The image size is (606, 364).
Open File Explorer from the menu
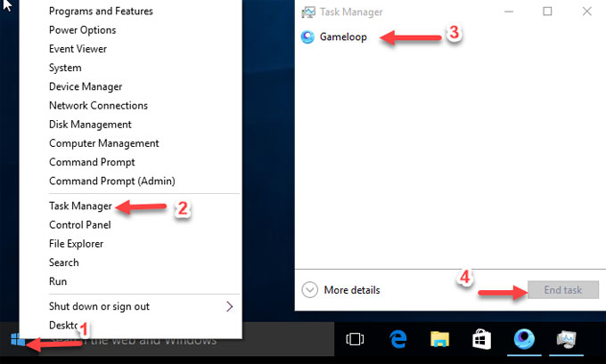[76, 244]
